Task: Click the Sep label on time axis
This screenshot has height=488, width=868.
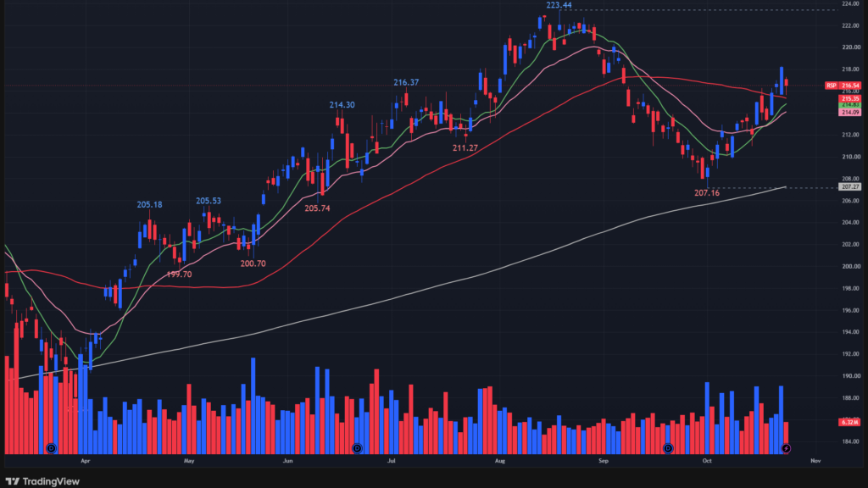Action: 604,460
